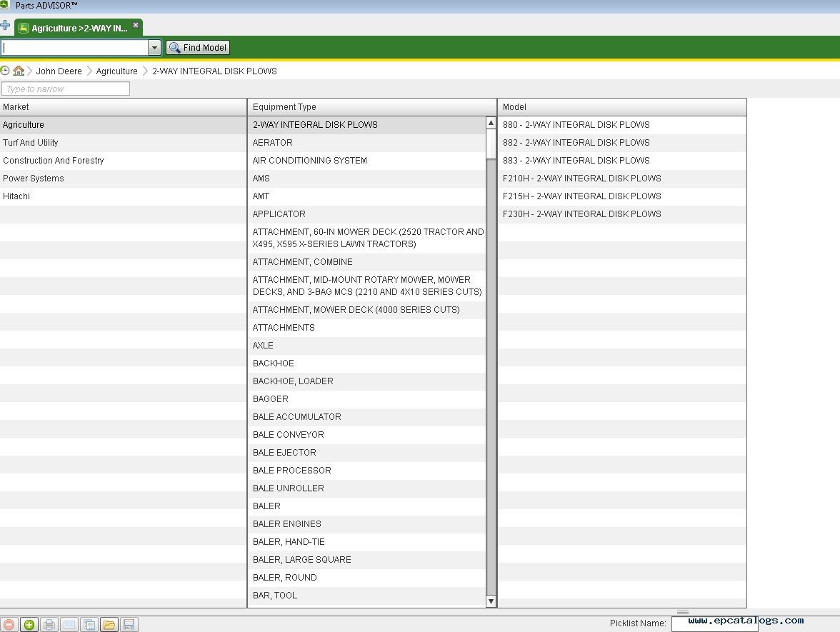Open a new tab with the plus icon
The image size is (840, 632).
pos(6,24)
